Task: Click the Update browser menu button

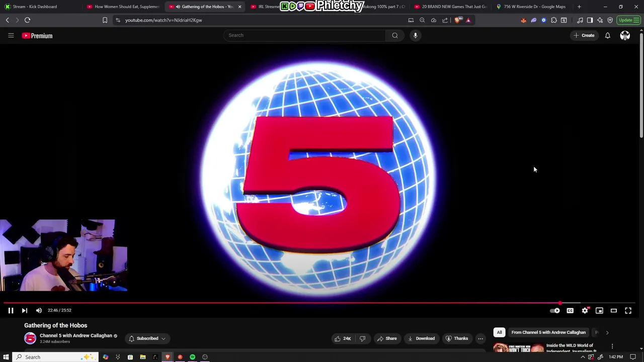Action: (629, 20)
